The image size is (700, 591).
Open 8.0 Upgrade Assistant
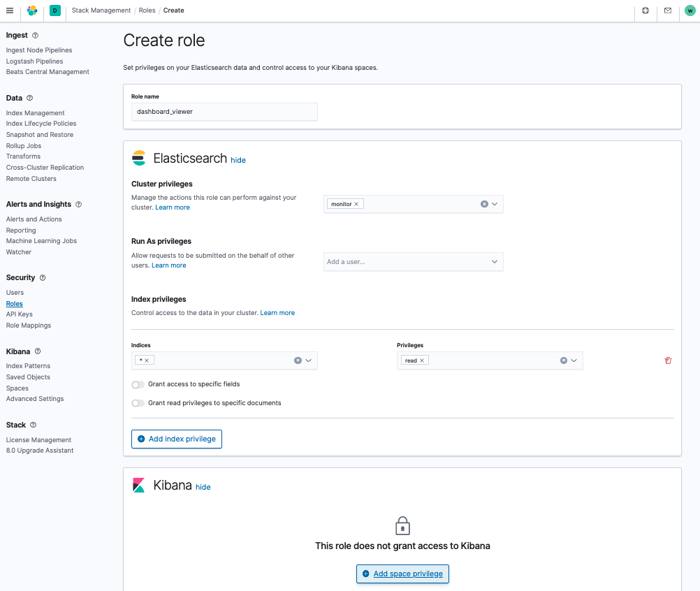click(40, 451)
